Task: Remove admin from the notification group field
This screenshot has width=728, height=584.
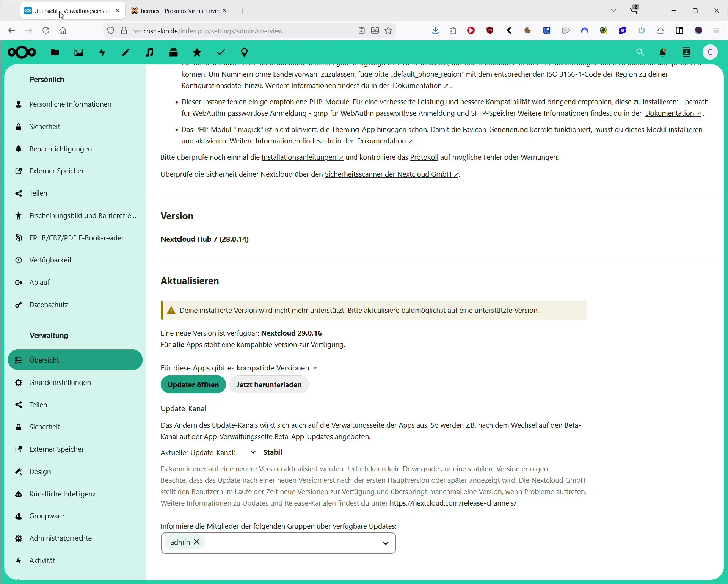Action: pos(197,542)
